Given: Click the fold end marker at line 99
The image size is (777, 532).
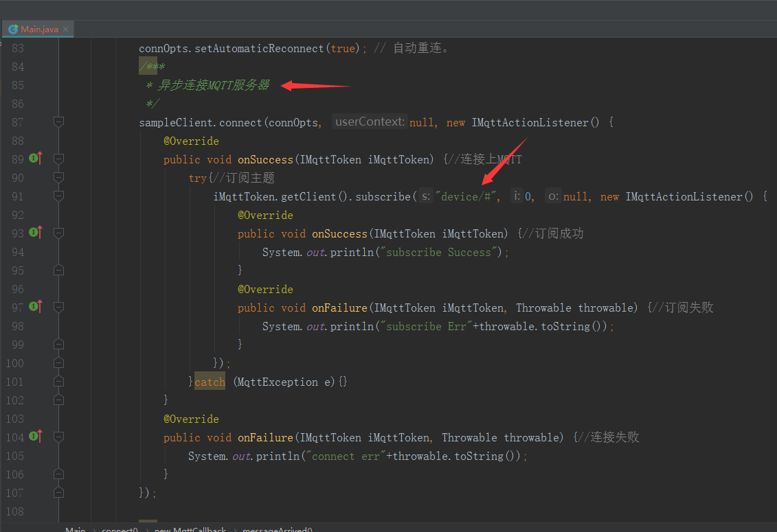Looking at the screenshot, I should tap(58, 345).
